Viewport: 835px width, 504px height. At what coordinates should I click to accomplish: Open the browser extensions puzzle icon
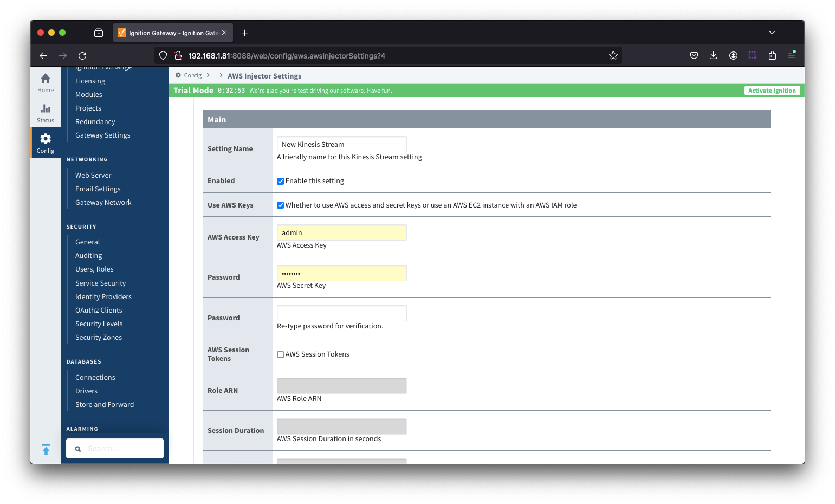pyautogui.click(x=772, y=56)
